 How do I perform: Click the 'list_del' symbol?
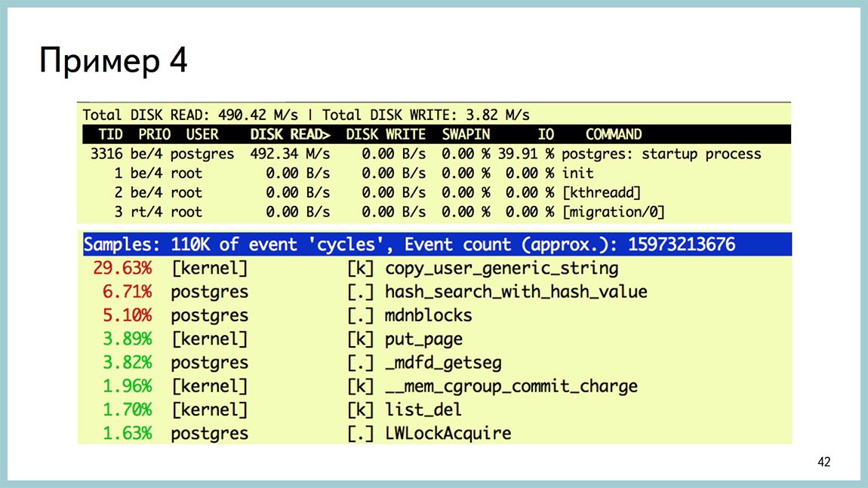423,410
